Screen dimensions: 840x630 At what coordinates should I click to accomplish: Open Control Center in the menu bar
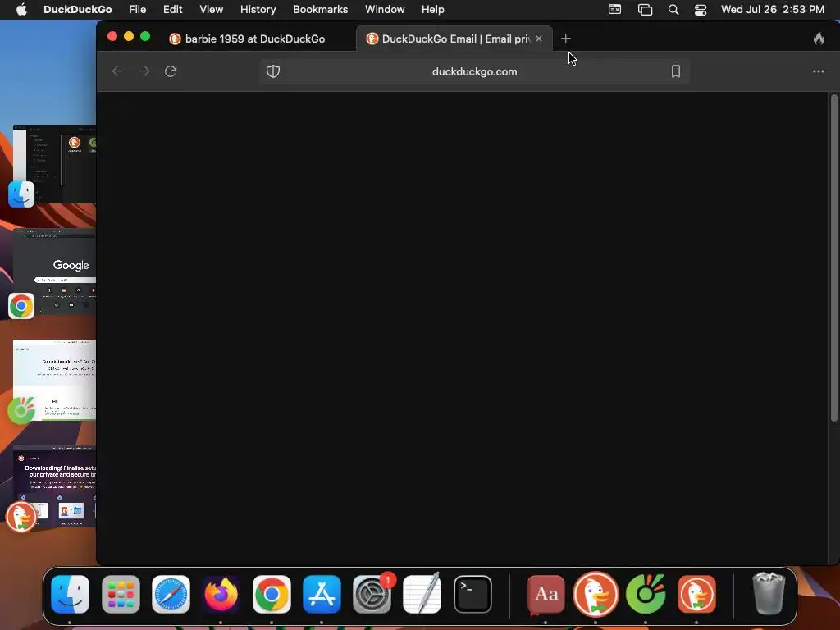701,10
